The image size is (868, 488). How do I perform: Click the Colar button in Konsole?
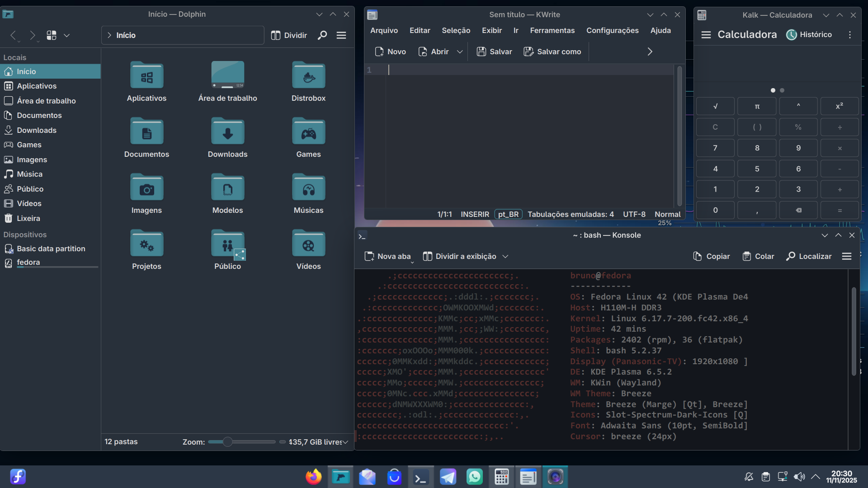point(758,256)
